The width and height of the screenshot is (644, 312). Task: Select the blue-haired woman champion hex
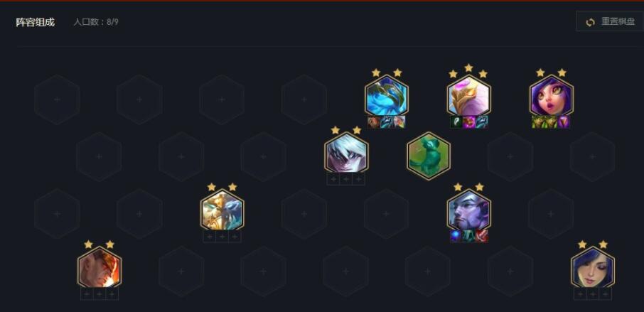(x=593, y=268)
